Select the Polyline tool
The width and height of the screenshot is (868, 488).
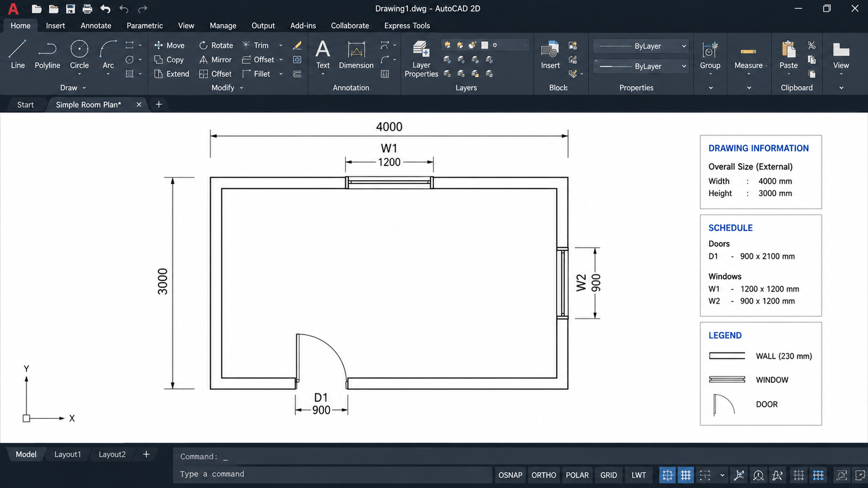point(47,54)
